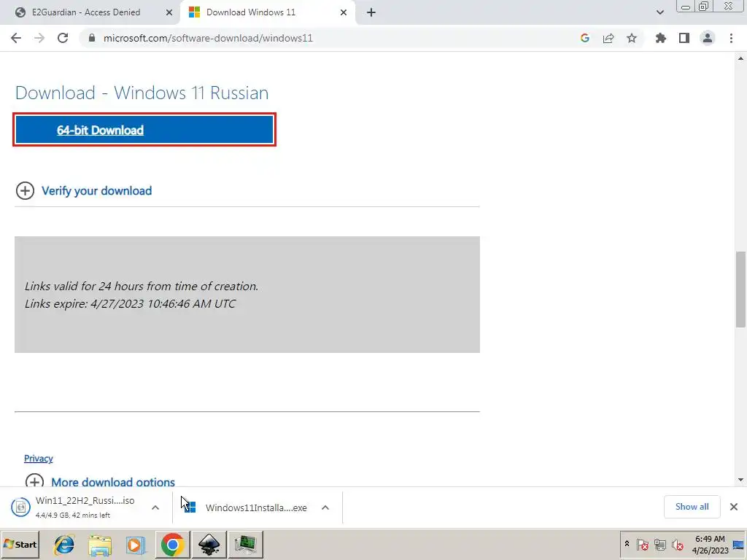The width and height of the screenshot is (747, 560).
Task: Click the network tray icon
Action: point(659,544)
